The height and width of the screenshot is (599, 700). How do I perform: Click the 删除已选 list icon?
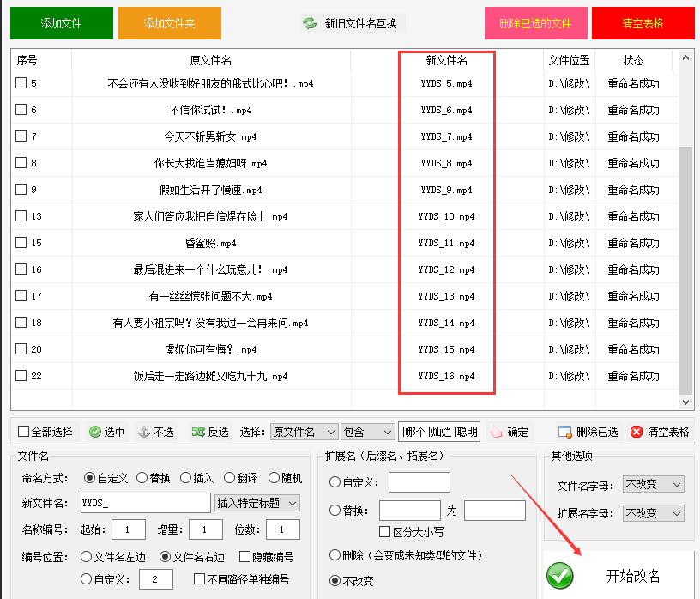tap(564, 432)
